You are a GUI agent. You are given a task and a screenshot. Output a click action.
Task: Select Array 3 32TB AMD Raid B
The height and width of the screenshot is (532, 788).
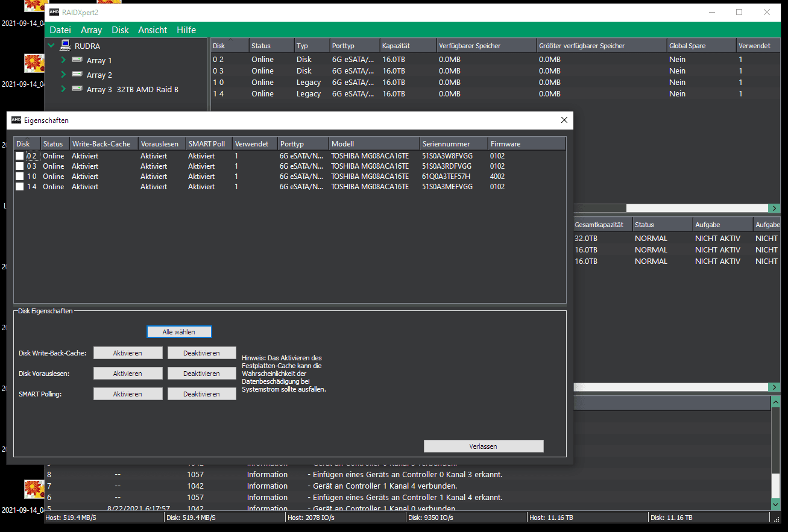133,89
